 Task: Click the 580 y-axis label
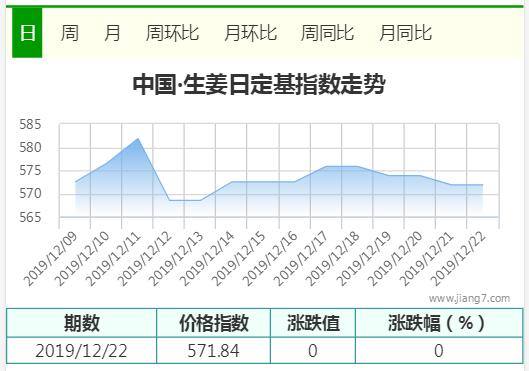coord(30,148)
